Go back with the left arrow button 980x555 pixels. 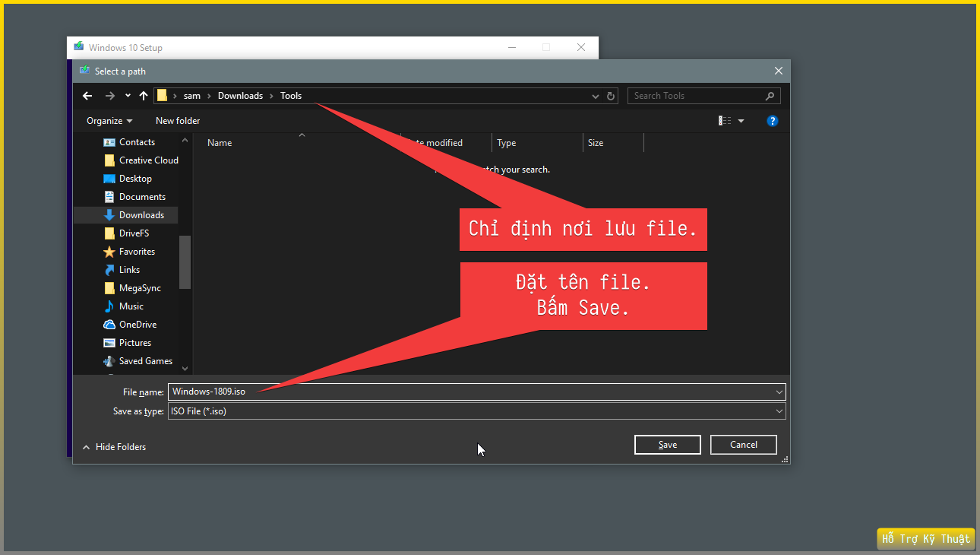tap(87, 96)
